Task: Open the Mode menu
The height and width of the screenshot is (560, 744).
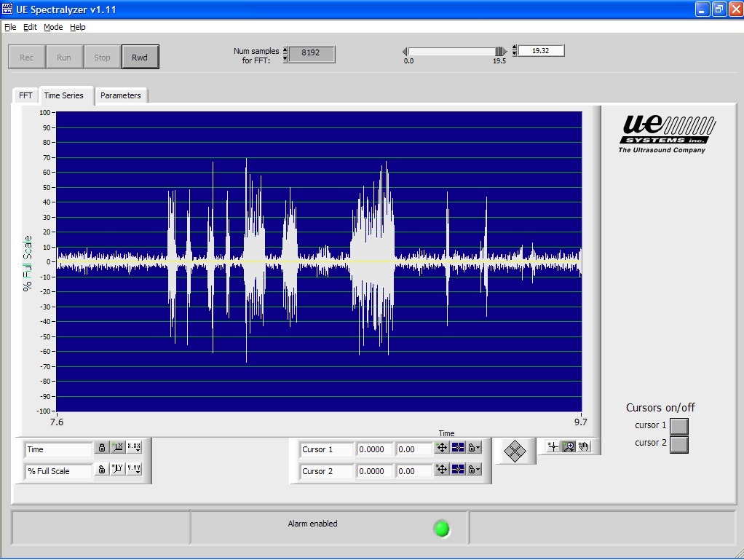Action: (53, 27)
